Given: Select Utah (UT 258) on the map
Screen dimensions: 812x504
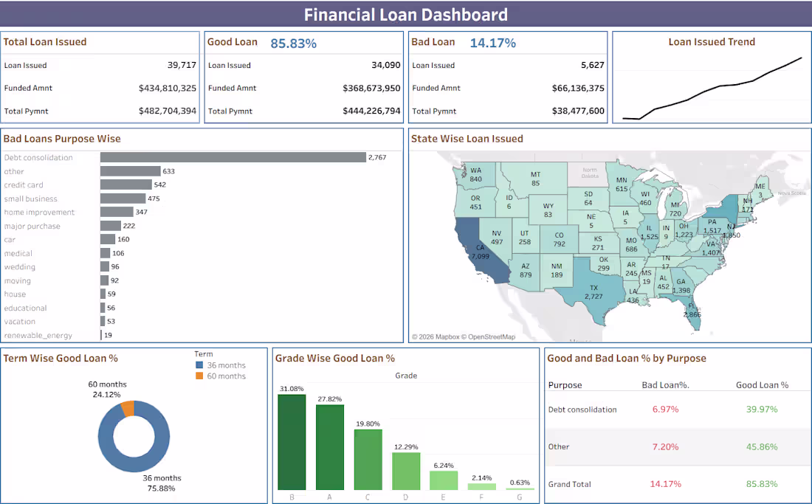Looking at the screenshot, I should click(x=525, y=238).
